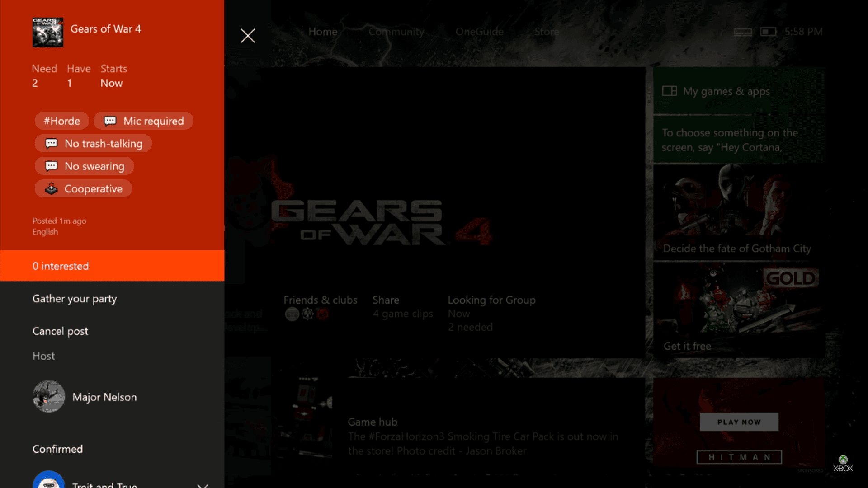Screen dimensions: 868x488
Task: Choose Gather your party
Action: (112, 299)
